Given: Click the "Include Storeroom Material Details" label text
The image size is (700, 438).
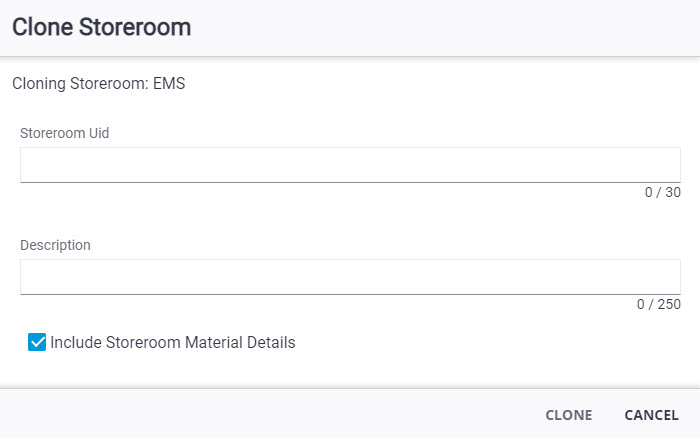Looking at the screenshot, I should (x=173, y=343).
